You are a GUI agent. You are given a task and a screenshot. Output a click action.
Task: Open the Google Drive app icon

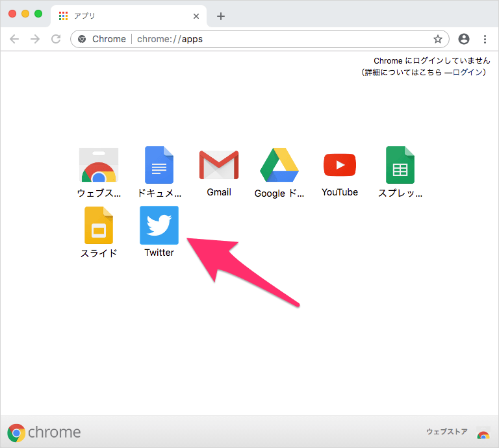point(279,165)
